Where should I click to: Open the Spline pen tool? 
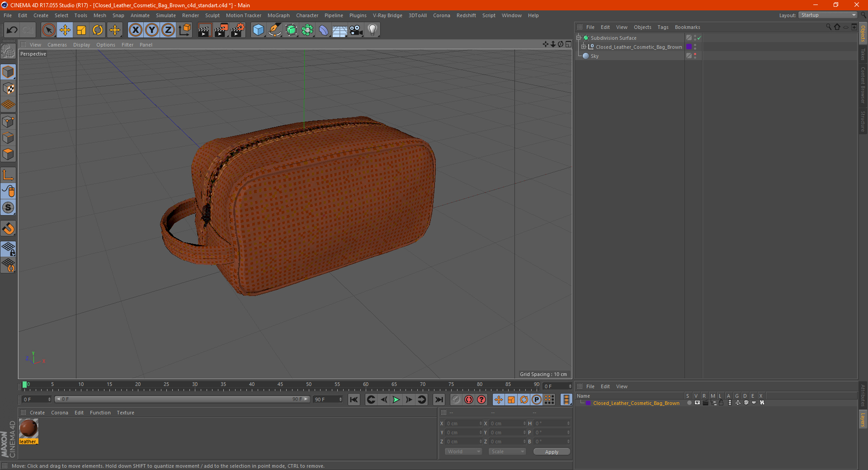coord(275,30)
